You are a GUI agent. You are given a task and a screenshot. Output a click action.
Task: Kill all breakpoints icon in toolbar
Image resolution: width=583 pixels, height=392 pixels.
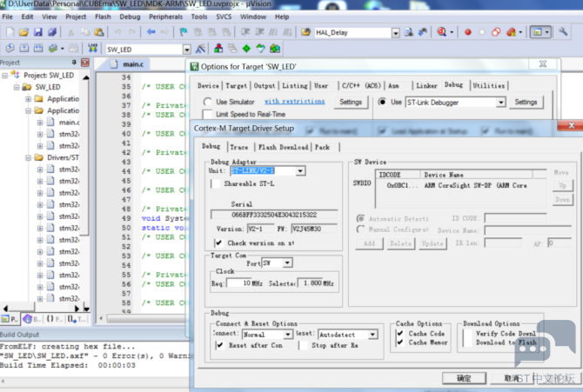point(512,32)
